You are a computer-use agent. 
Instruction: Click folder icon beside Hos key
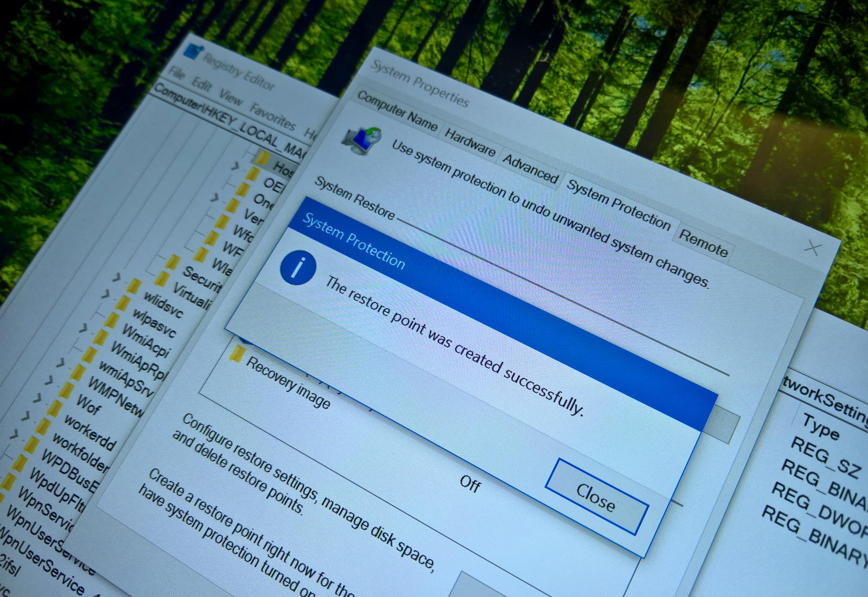click(x=263, y=158)
